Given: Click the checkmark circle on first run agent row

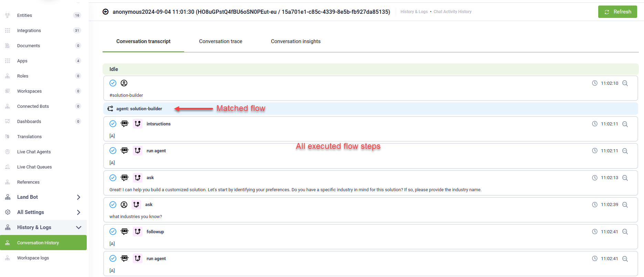Looking at the screenshot, I should (113, 151).
